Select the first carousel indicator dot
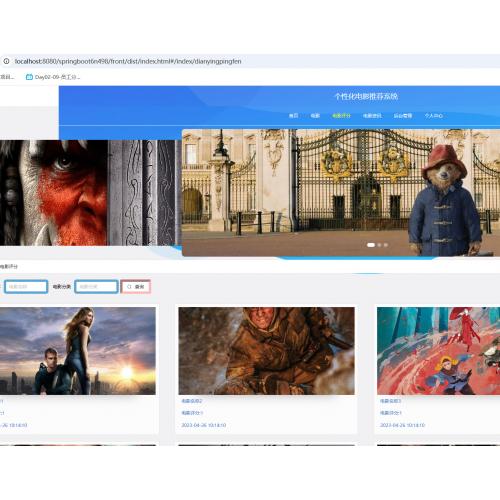The height and width of the screenshot is (500, 500). coord(371,245)
